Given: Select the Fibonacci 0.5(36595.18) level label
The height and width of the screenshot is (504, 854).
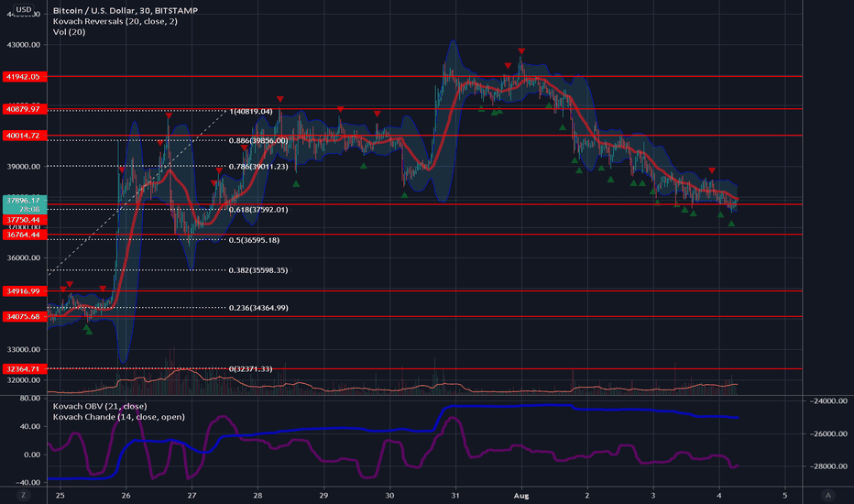Looking at the screenshot, I should (x=254, y=240).
